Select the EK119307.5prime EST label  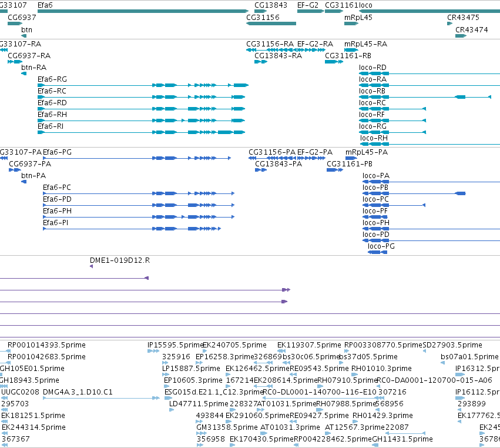(x=309, y=345)
